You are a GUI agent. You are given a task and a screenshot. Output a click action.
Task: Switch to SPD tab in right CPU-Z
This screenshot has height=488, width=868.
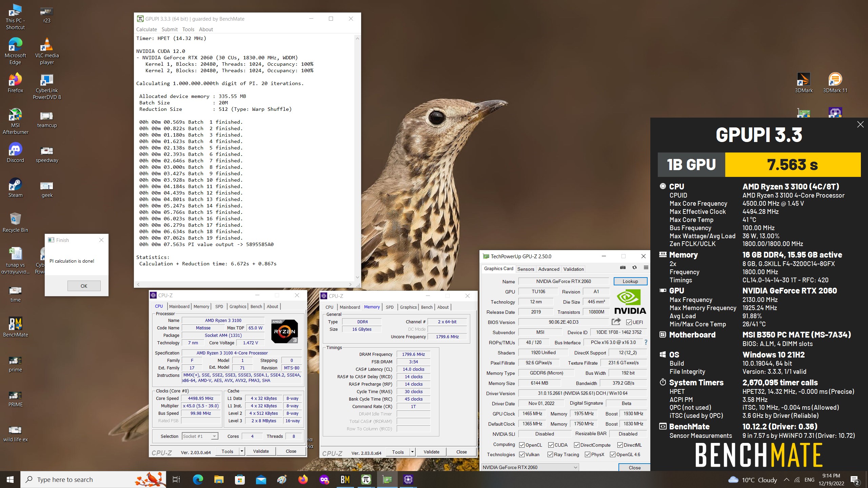pyautogui.click(x=390, y=307)
